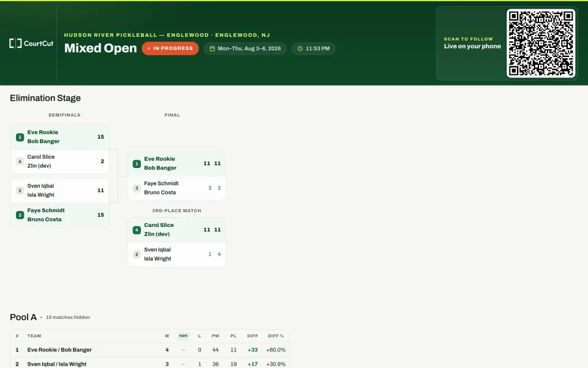Click the DIFF % column header
Screen dimensions: 588x368
(x=276, y=335)
